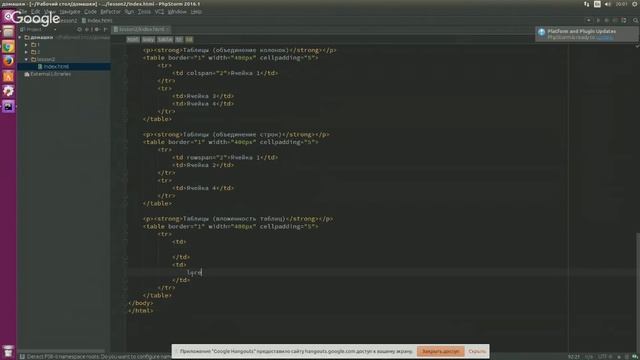Open the VCS menu
640x360 pixels.
tap(159, 12)
